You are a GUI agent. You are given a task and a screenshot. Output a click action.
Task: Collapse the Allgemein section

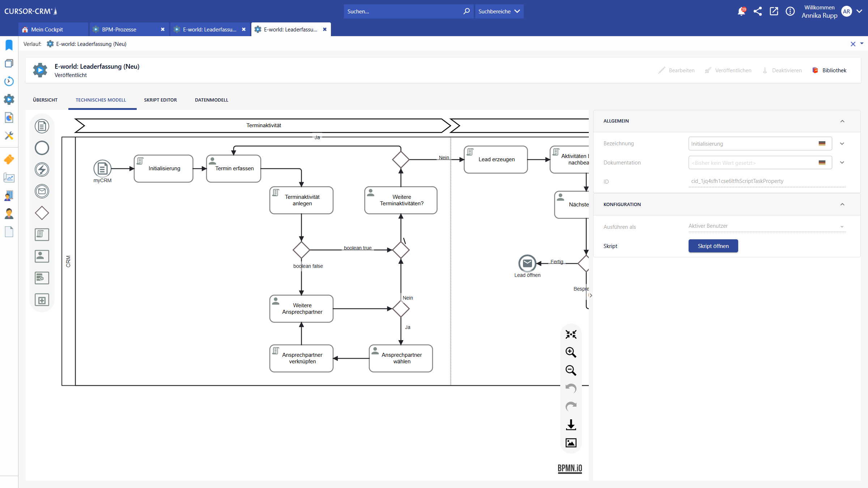[x=842, y=121]
